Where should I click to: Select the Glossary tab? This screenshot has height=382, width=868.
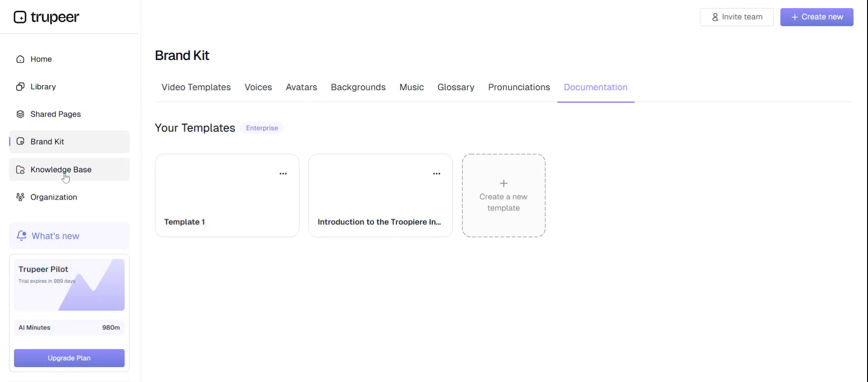(456, 87)
